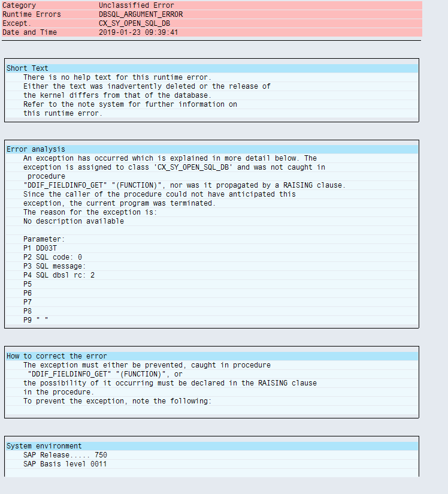The image size is (448, 494).
Task: Click the empty parameter line 'P5'
Action: pyautogui.click(x=28, y=284)
